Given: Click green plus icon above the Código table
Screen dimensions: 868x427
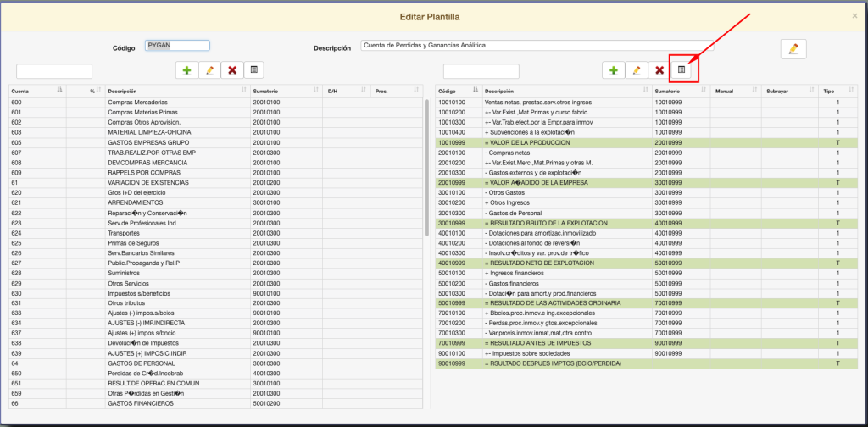Looking at the screenshot, I should click(x=613, y=70).
